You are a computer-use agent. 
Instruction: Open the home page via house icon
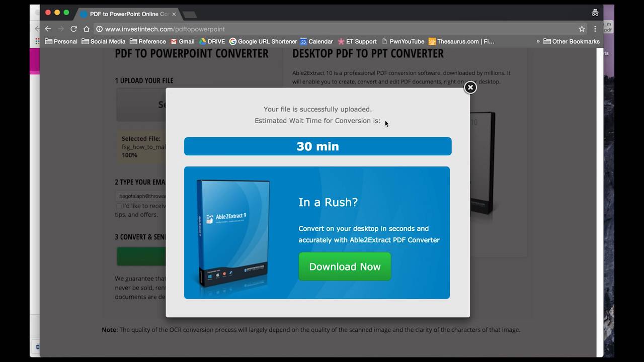tap(87, 29)
